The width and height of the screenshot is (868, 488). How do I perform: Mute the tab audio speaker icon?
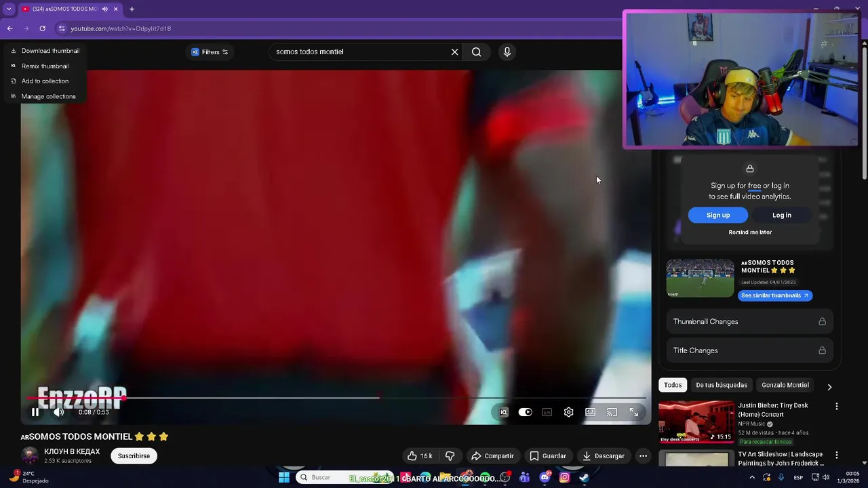click(104, 9)
